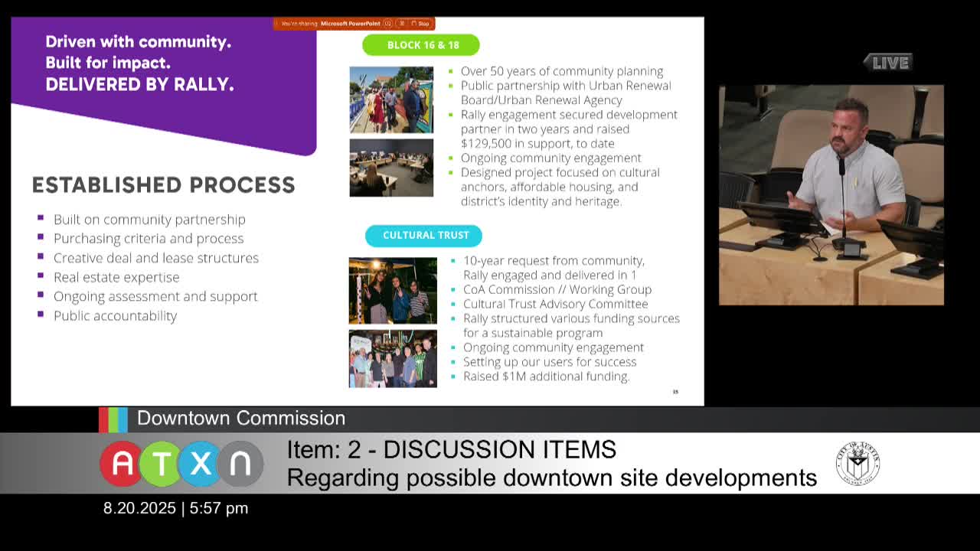
Task: Click the 'Downtown Commission' title bar
Action: click(241, 419)
